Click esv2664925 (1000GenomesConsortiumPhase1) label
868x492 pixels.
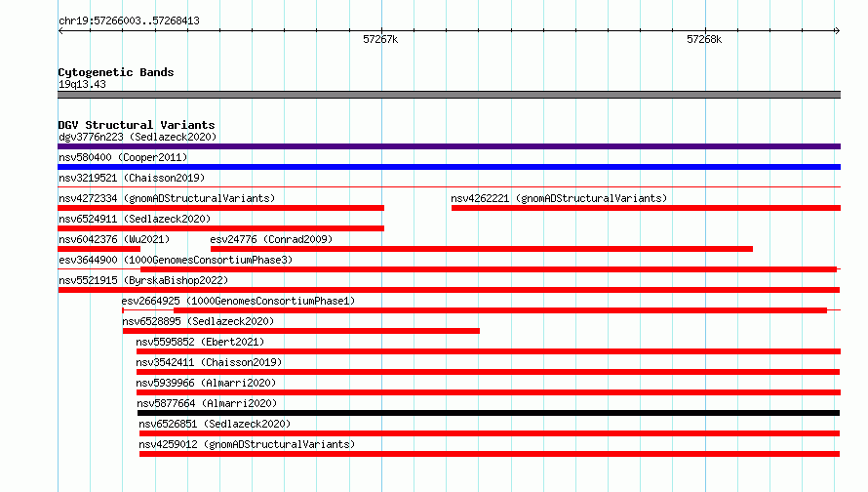(238, 301)
